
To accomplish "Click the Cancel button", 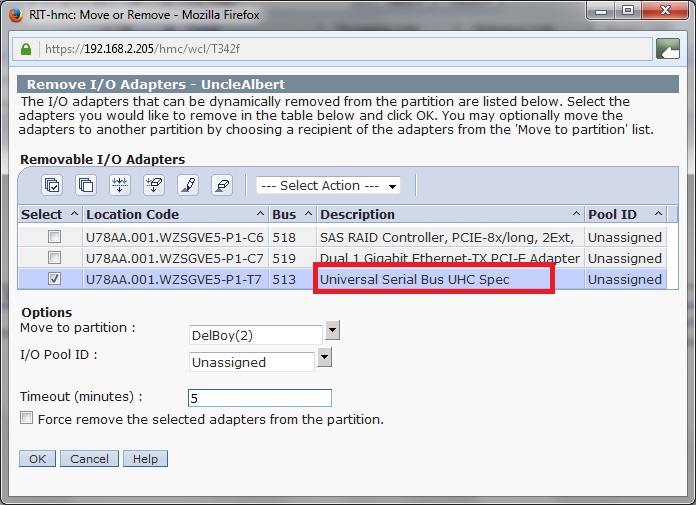I will click(x=89, y=459).
